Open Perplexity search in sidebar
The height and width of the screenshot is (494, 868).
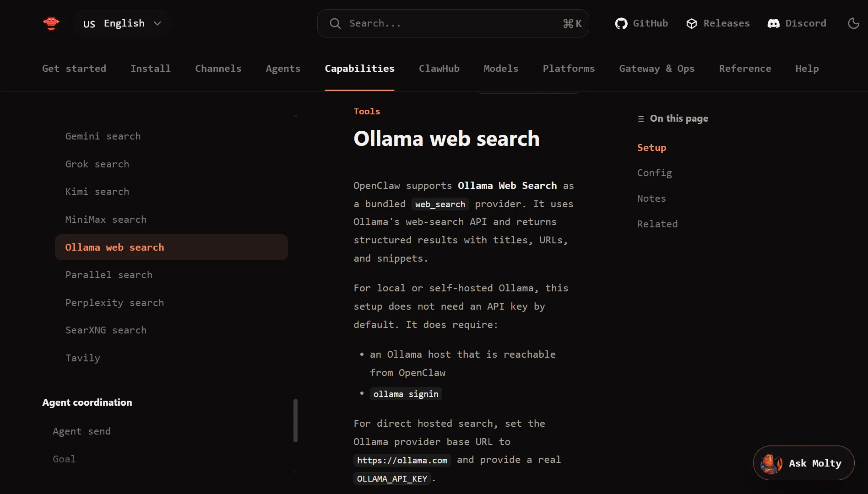coord(171,303)
